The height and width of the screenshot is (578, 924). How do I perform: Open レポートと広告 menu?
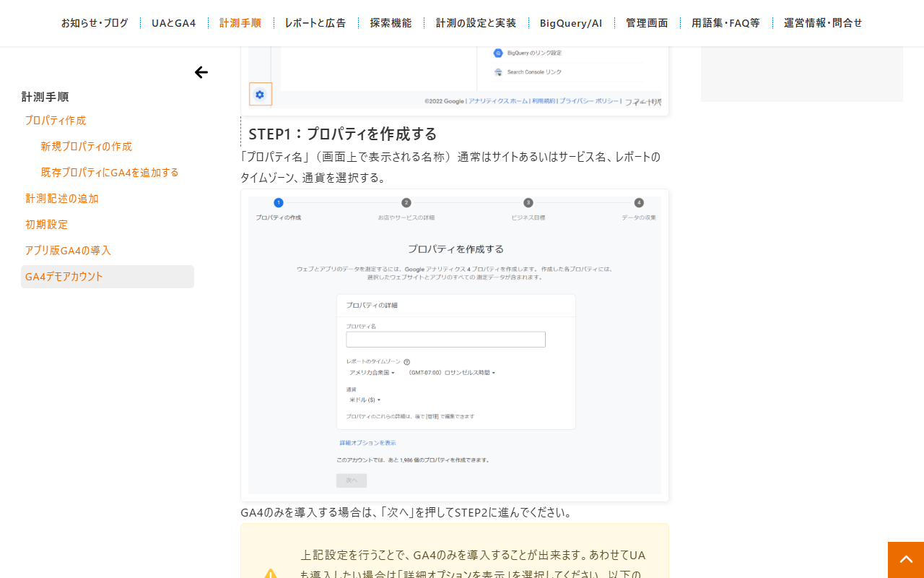click(315, 23)
